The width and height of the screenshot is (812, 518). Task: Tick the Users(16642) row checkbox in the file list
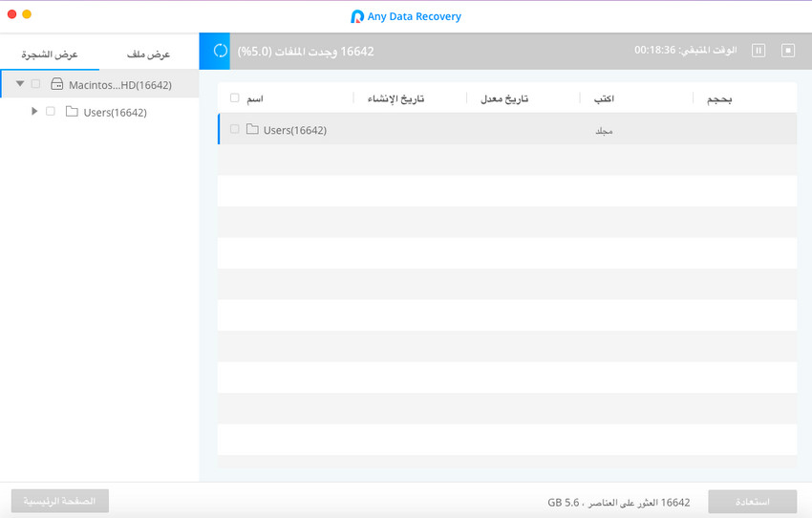235,129
